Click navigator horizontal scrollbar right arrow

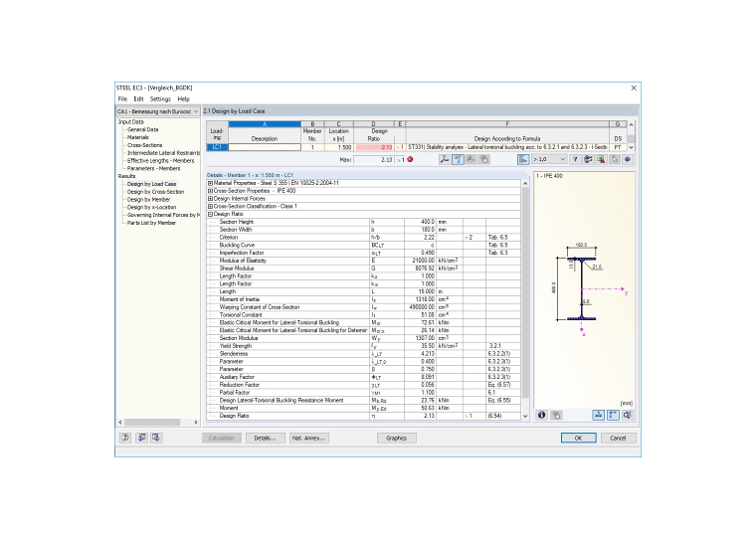(x=196, y=423)
